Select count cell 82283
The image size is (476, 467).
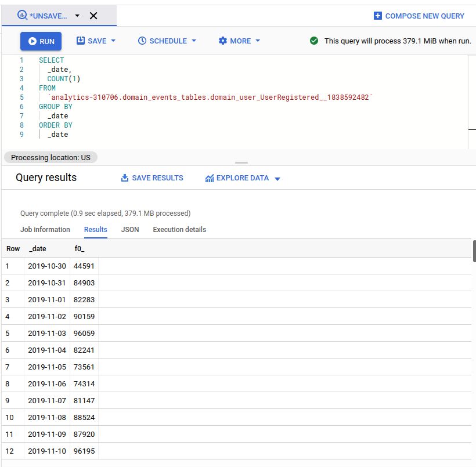84,300
